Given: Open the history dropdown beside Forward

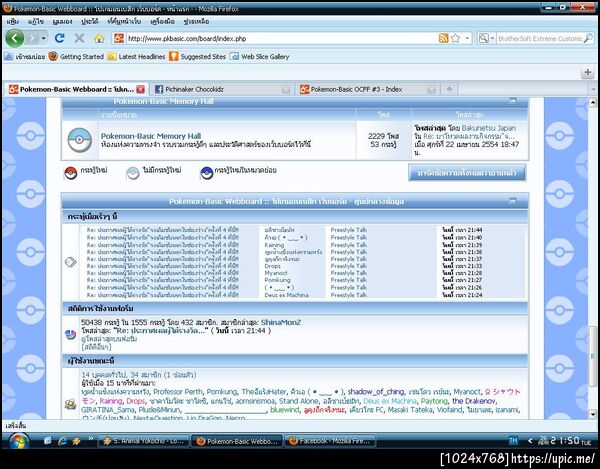Looking at the screenshot, I should [44, 38].
